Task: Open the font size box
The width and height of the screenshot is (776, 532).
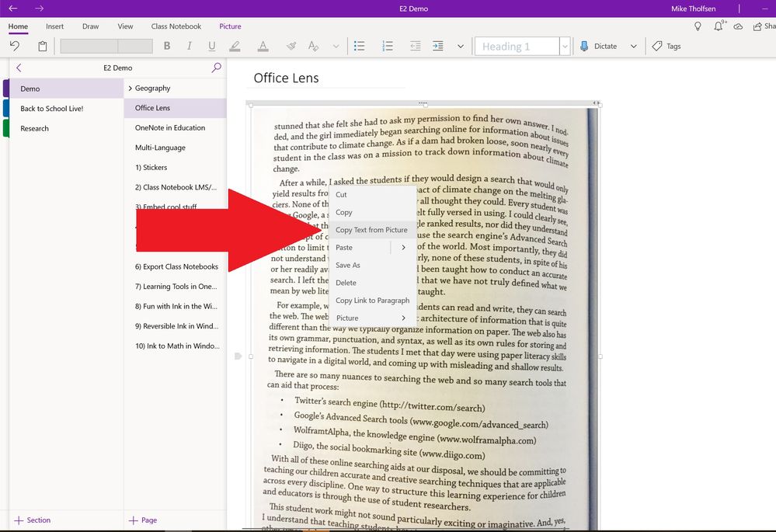Action: [135, 46]
